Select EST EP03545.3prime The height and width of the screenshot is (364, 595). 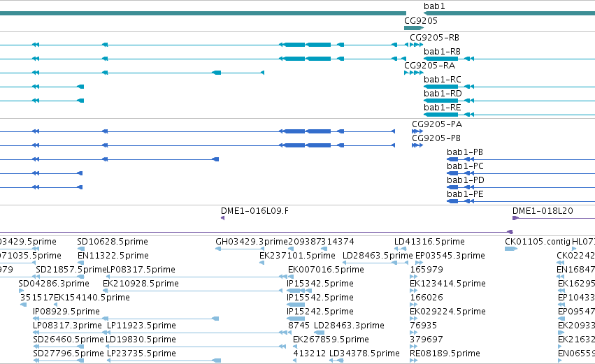click(450, 256)
